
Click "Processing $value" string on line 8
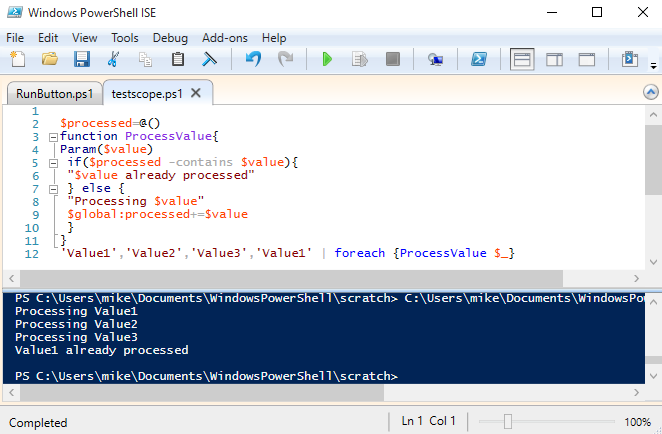[x=136, y=201]
